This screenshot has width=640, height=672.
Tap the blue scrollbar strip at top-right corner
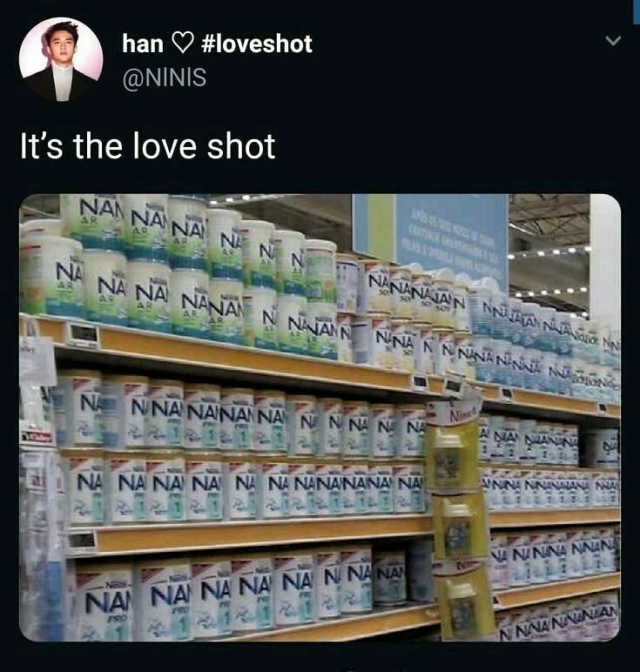point(637,11)
